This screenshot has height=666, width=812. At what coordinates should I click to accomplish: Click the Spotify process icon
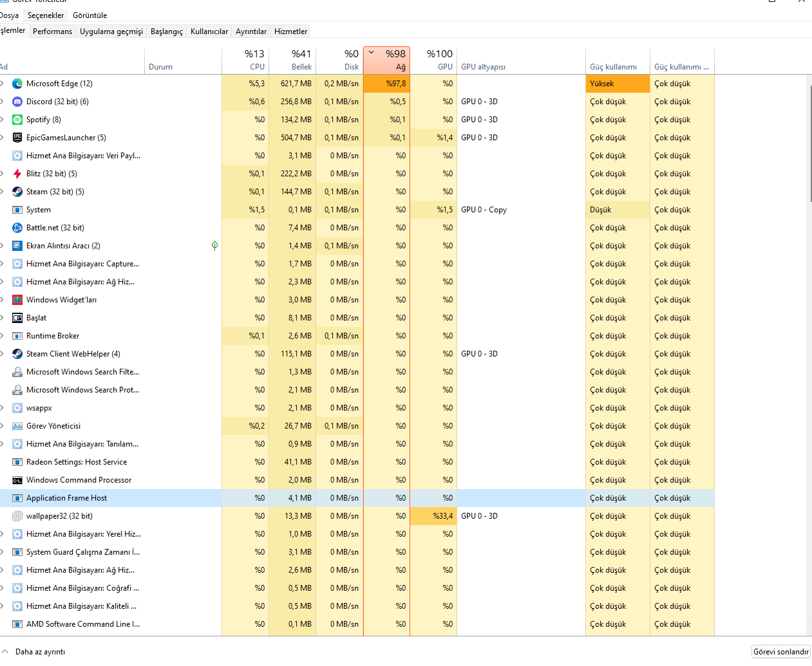tap(17, 120)
